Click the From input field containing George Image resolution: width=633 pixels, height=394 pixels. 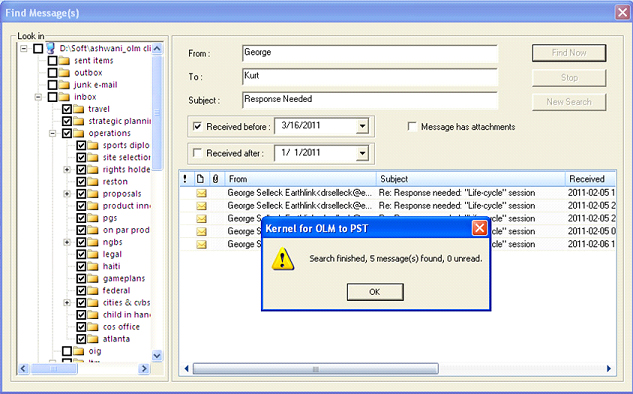click(x=370, y=53)
